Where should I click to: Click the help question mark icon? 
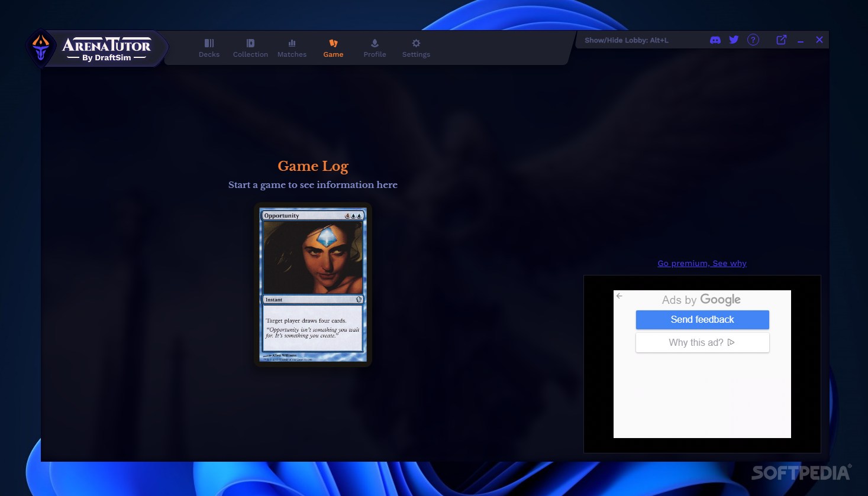point(753,40)
